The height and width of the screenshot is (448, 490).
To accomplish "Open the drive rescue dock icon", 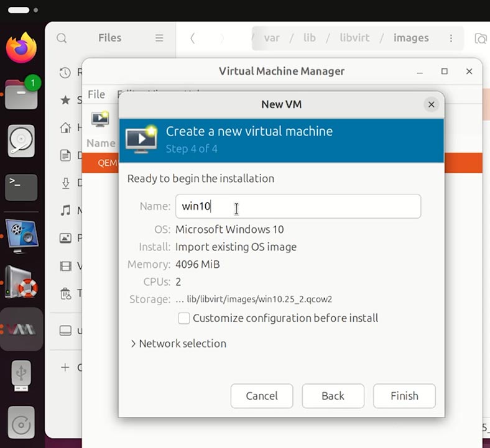I will tap(21, 282).
